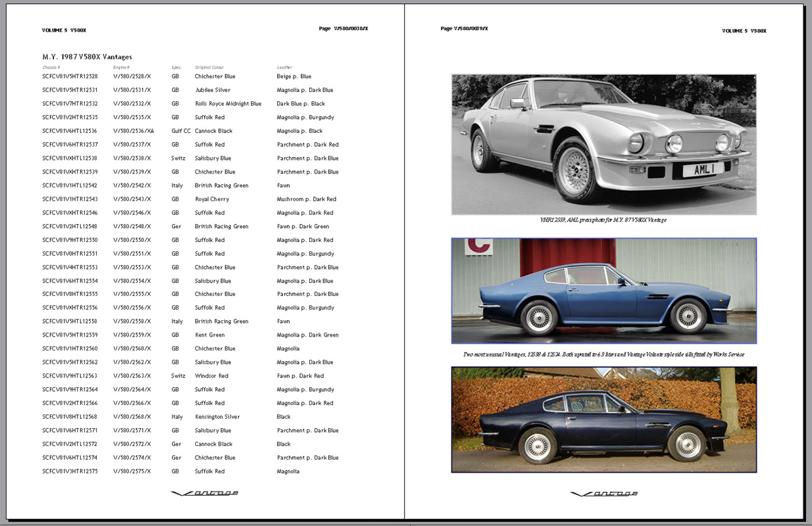Viewport: 812px width, 526px height.
Task: Click the "M.Y. 1987 V580X Vantages" heading
Action: pyautogui.click(x=87, y=57)
